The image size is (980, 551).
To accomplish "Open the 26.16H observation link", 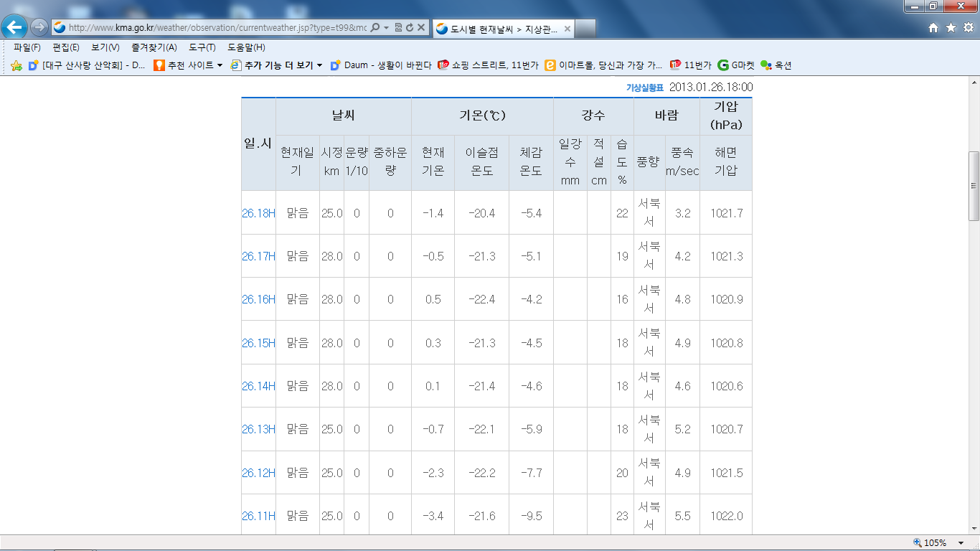I will tap(258, 299).
